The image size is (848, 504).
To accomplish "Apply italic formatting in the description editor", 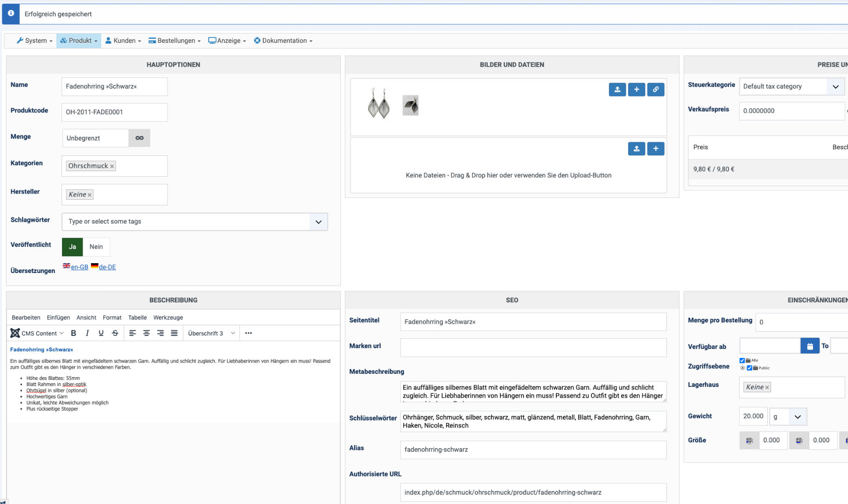I will click(87, 333).
